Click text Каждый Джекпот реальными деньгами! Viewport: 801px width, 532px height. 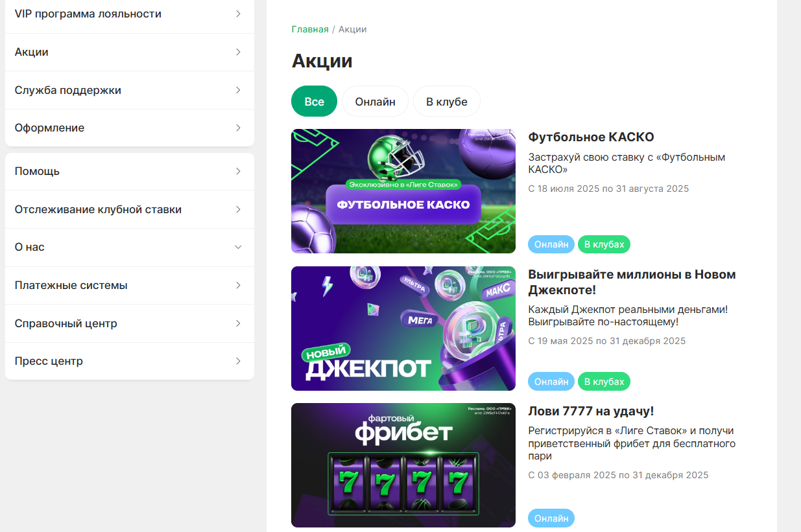(628, 310)
